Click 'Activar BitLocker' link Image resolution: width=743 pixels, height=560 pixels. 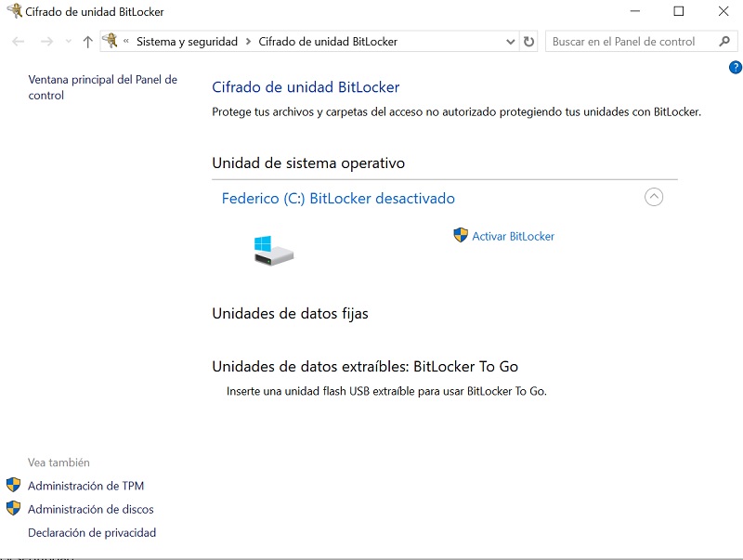coord(514,236)
